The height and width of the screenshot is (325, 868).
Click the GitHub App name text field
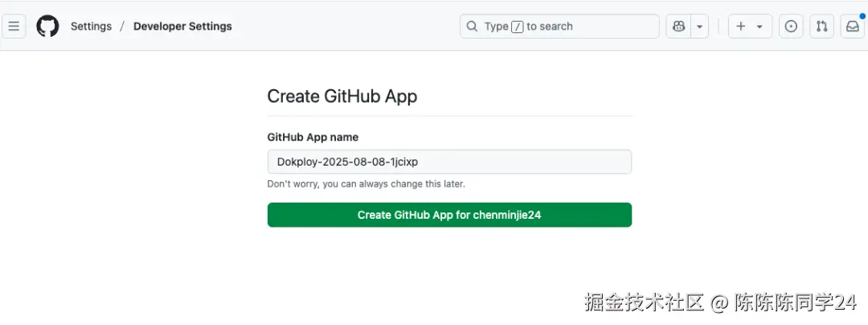(449, 162)
